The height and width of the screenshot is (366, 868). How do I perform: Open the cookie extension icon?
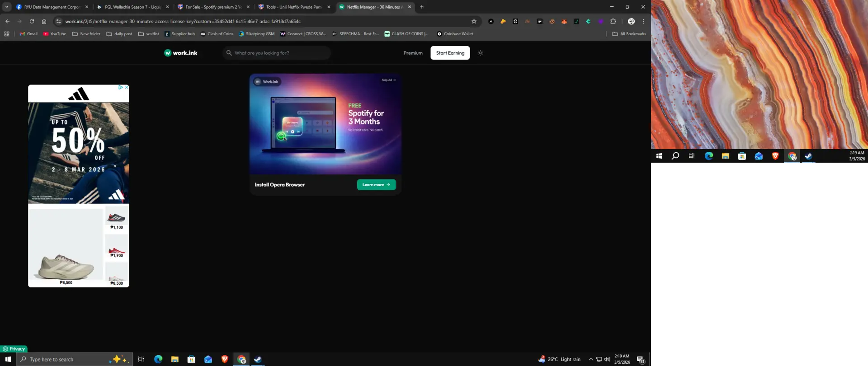pyautogui.click(x=552, y=21)
